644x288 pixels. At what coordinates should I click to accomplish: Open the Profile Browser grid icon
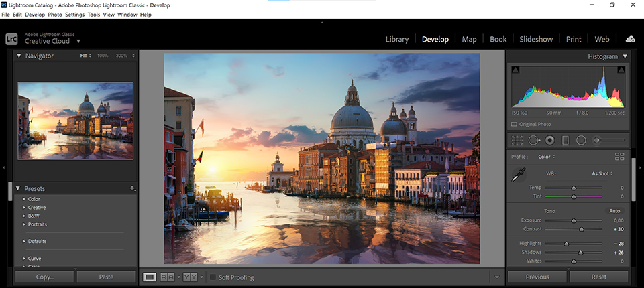coord(619,156)
